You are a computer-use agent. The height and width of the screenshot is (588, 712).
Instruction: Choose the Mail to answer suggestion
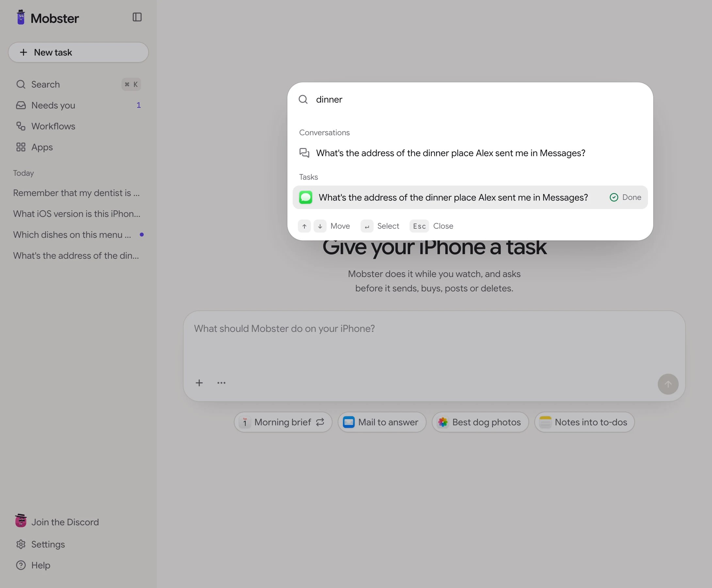(x=381, y=422)
